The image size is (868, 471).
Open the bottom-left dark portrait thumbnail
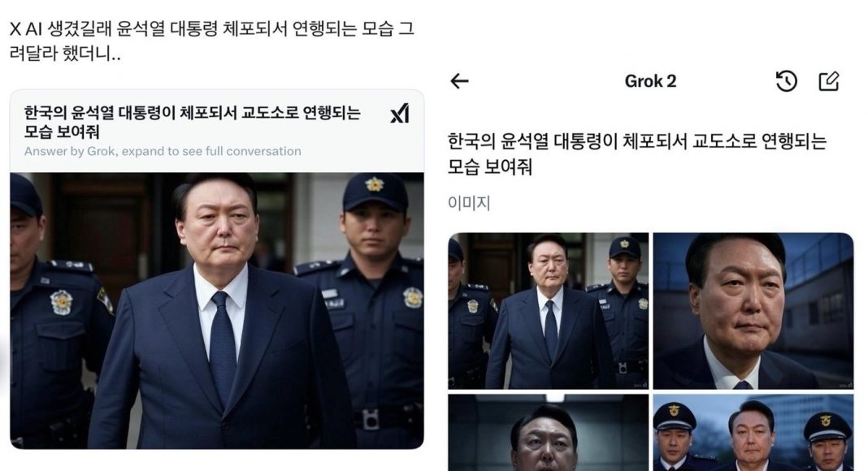click(x=548, y=432)
